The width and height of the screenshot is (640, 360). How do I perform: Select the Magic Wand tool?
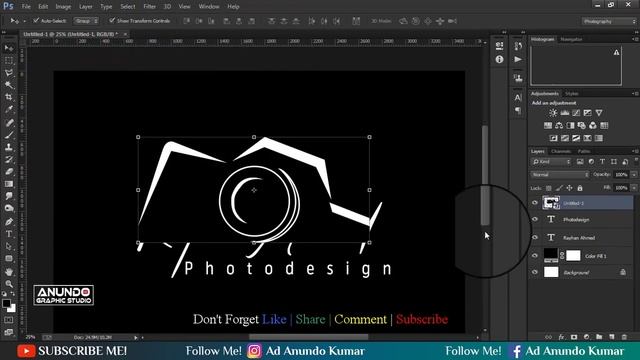[9, 85]
